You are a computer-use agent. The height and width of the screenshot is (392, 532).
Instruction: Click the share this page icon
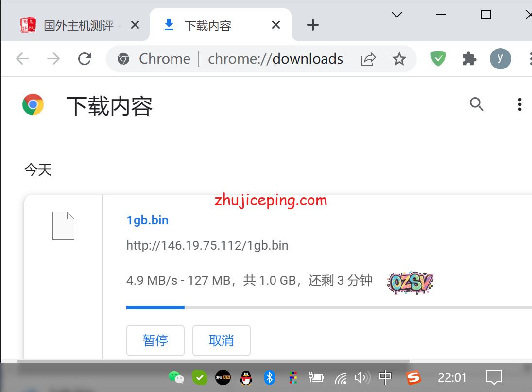coord(368,59)
